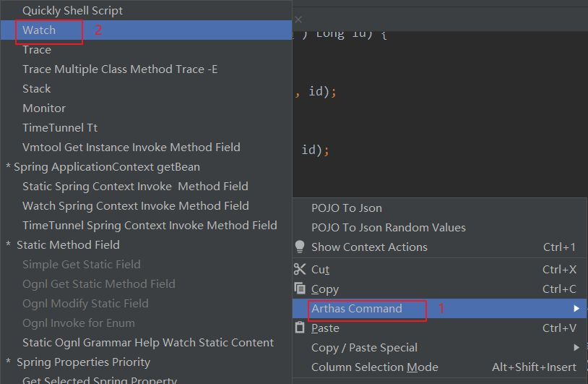Select TimeTunnel Tt entry
The image size is (588, 384).
[x=60, y=128]
